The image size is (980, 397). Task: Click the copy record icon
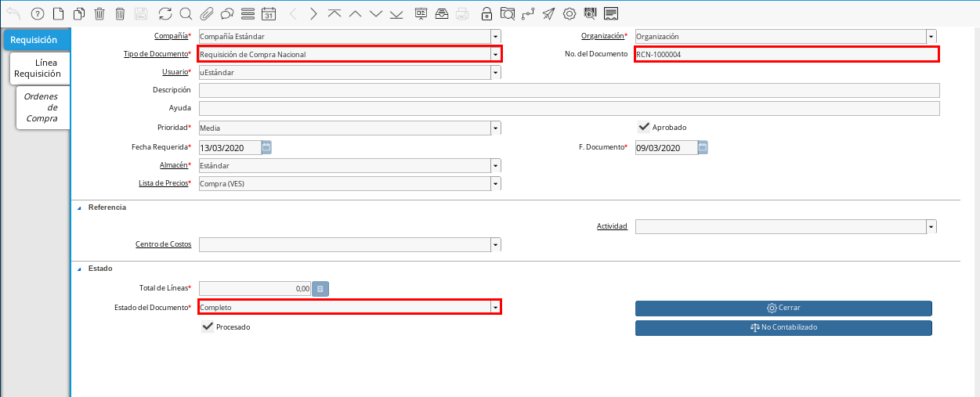[78, 13]
